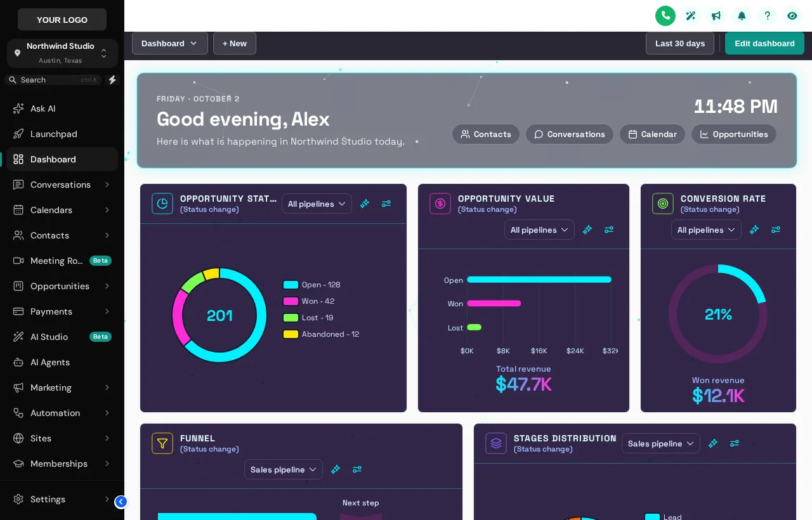
Task: Click the lightning bolt quick actions icon
Action: (x=112, y=80)
